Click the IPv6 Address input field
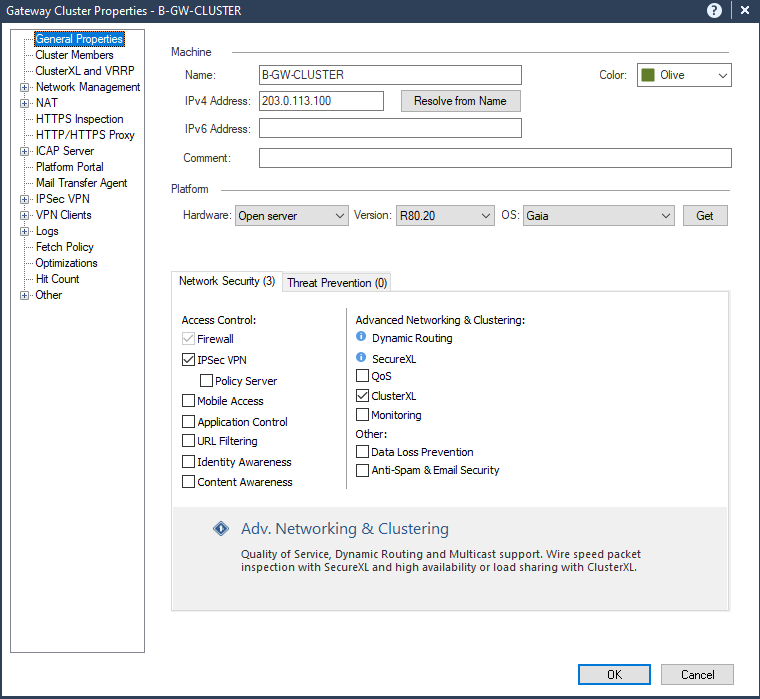Screen dimensions: 760x699 click(x=390, y=128)
